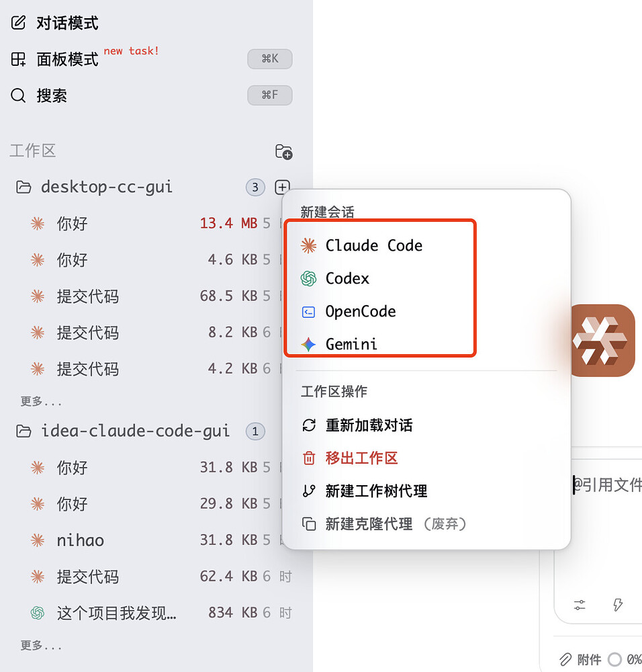Show more sessions under idea-claude-code-gui

(41, 645)
